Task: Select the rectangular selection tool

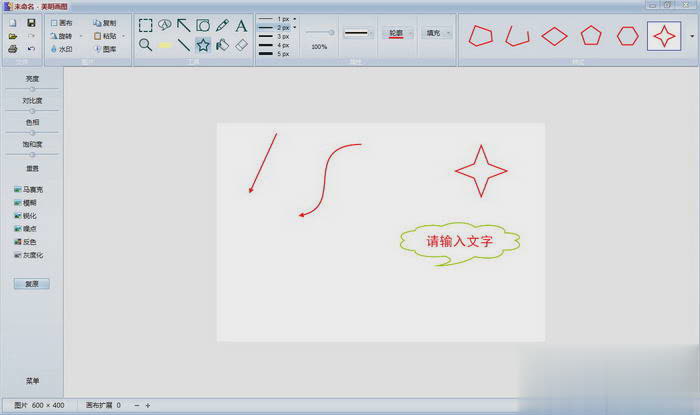Action: (146, 25)
